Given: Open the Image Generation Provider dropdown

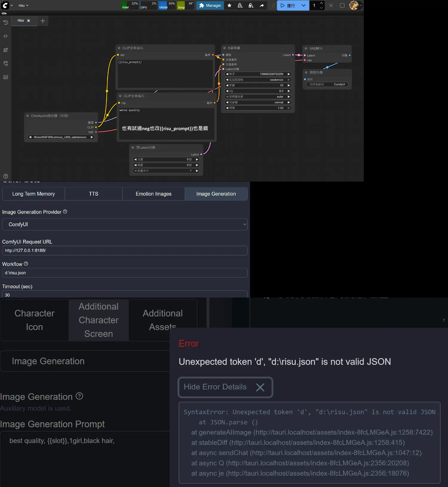Looking at the screenshot, I should pyautogui.click(x=125, y=224).
